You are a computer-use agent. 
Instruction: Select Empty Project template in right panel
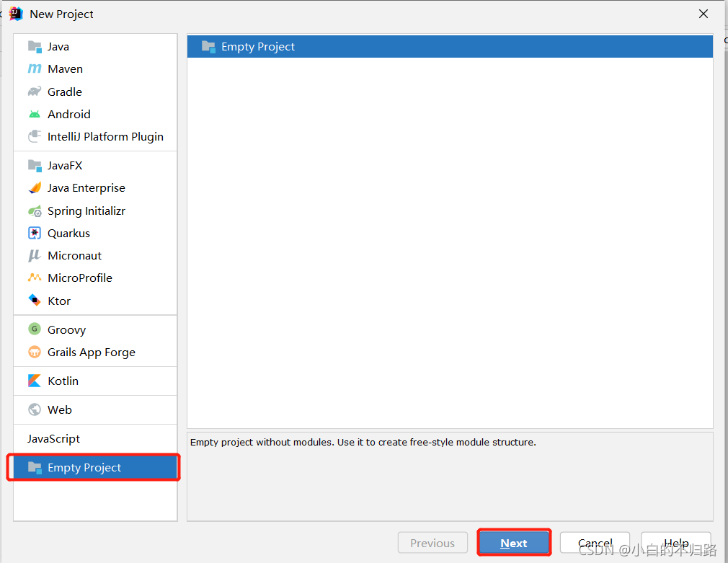pyautogui.click(x=450, y=46)
